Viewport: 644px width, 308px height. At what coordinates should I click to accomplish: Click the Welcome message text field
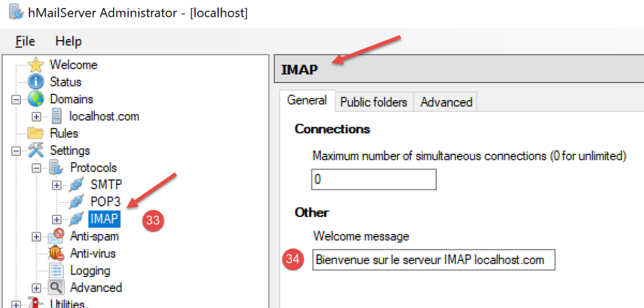point(433,260)
